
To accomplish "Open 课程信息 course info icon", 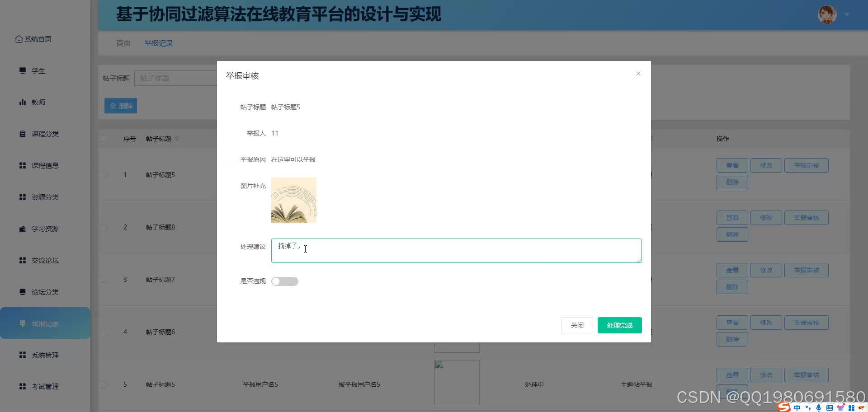I will 23,165.
